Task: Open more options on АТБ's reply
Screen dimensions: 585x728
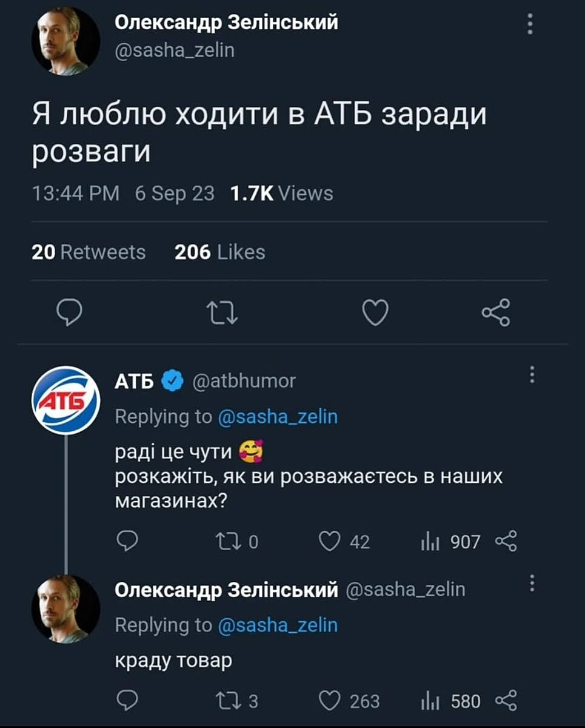Action: [532, 375]
